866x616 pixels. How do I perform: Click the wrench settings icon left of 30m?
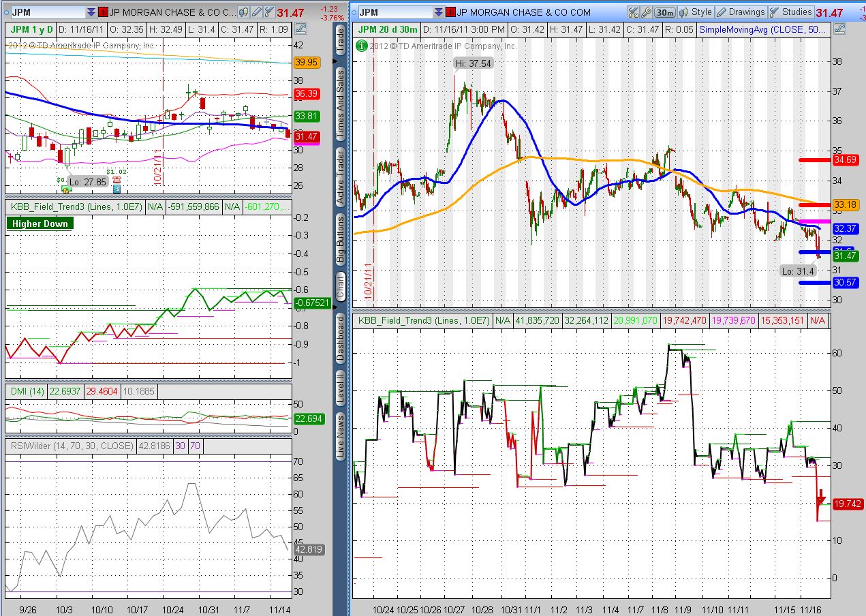(x=648, y=12)
